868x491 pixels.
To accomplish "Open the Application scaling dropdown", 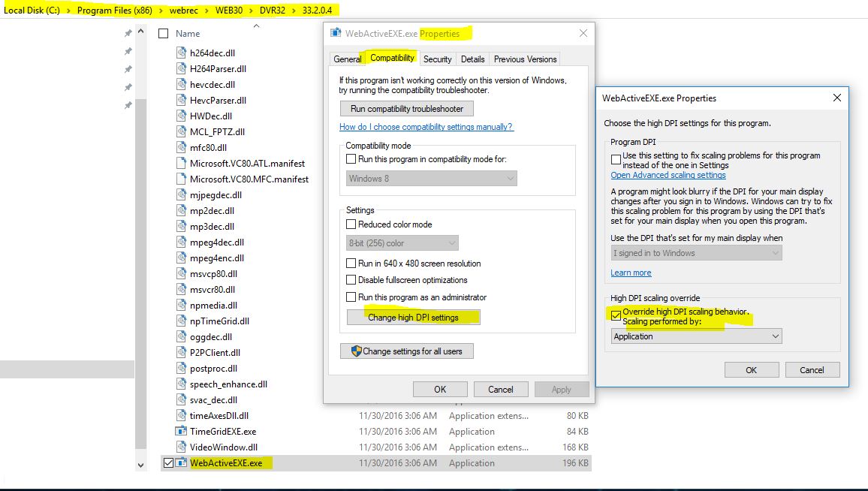I will [x=696, y=336].
